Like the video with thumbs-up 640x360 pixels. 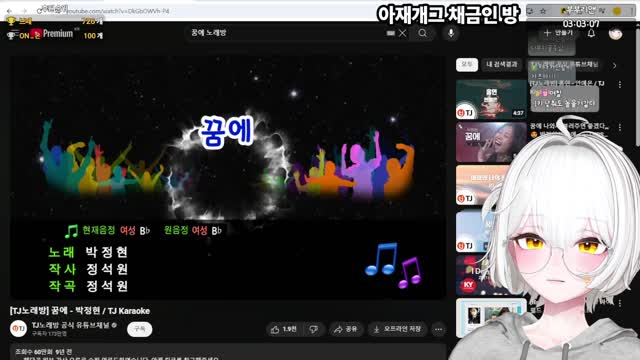pyautogui.click(x=284, y=329)
